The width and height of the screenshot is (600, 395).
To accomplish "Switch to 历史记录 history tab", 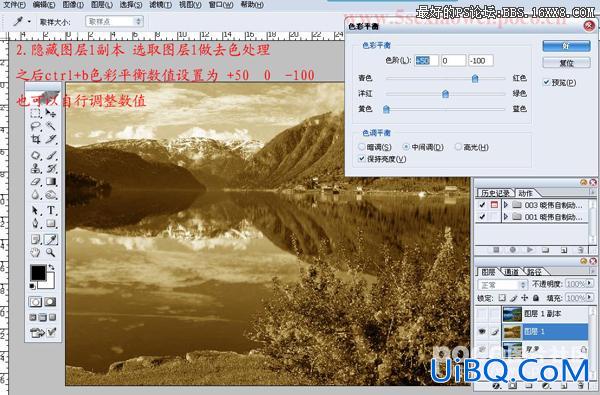I will point(496,193).
